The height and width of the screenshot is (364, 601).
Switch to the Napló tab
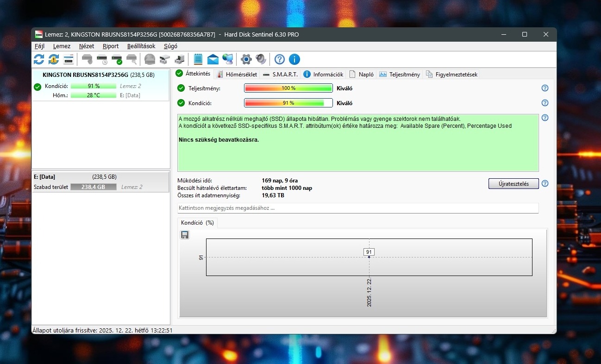tap(361, 74)
